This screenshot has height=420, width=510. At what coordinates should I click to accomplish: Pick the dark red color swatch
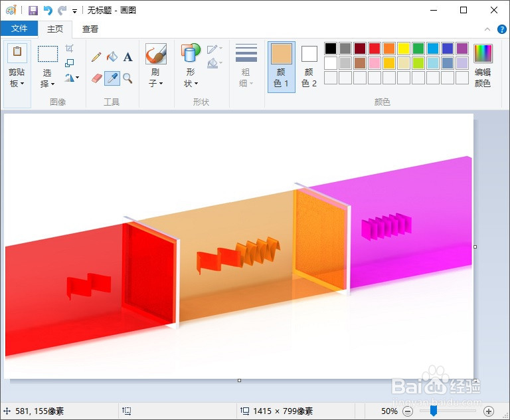[x=360, y=49]
